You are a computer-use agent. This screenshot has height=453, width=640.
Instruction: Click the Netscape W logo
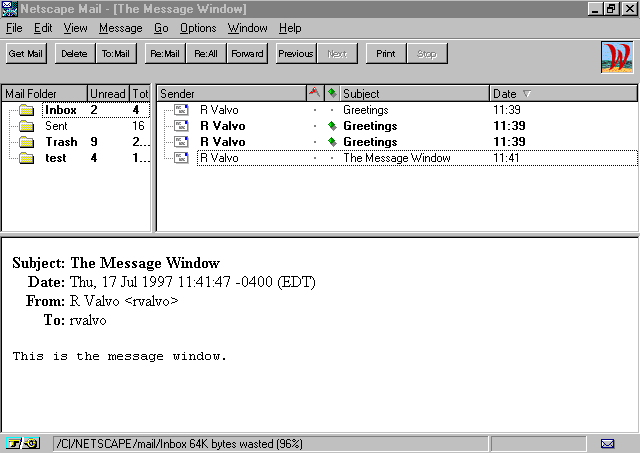617,57
